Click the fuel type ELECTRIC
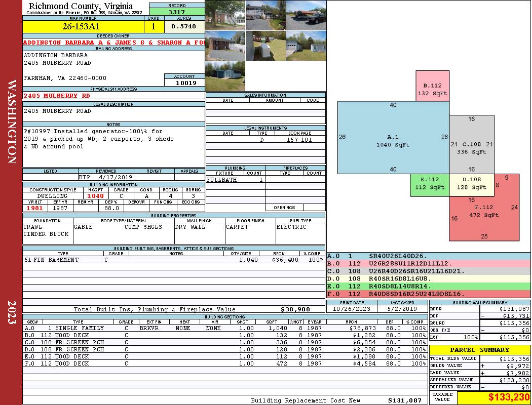The width and height of the screenshot is (532, 405). coord(291,227)
